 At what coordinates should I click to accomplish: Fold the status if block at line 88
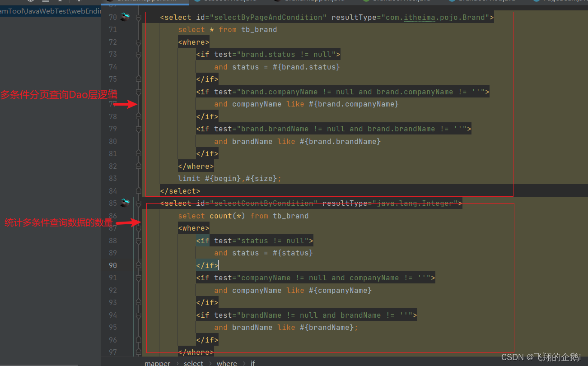139,241
